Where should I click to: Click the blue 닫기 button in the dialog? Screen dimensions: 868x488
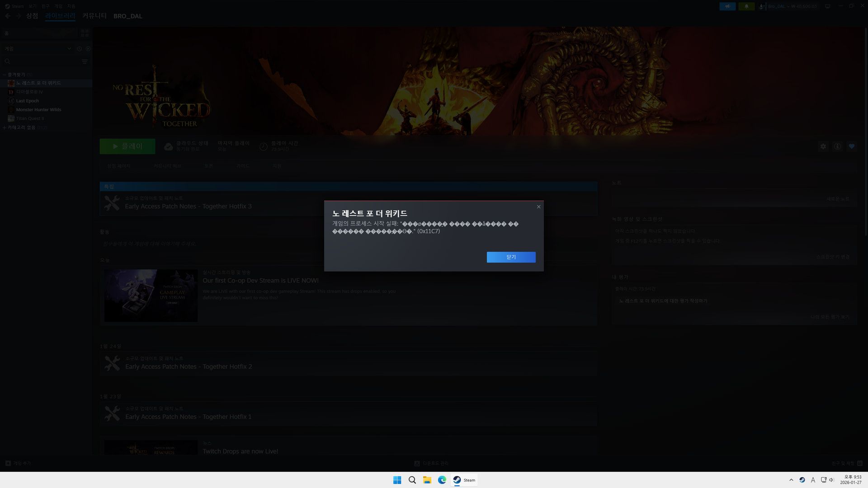point(511,257)
